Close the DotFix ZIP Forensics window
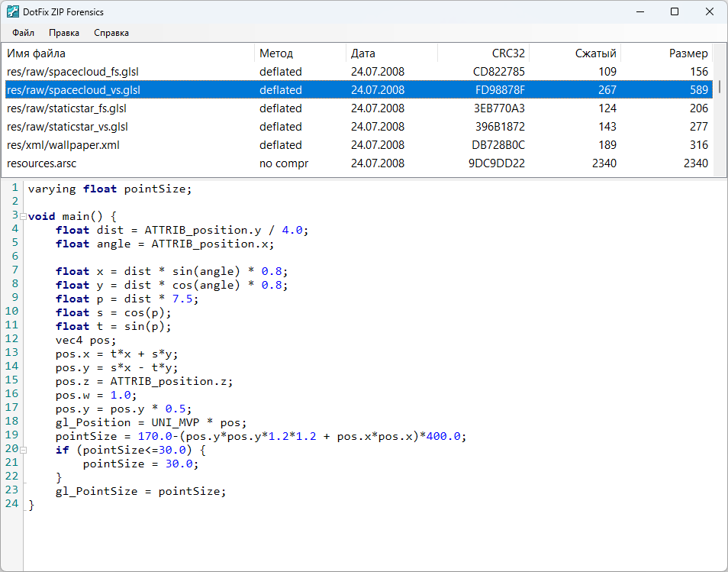 [710, 11]
